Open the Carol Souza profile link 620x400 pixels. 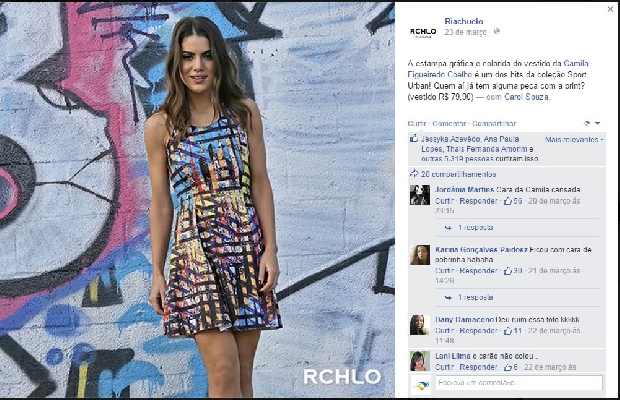click(x=526, y=97)
